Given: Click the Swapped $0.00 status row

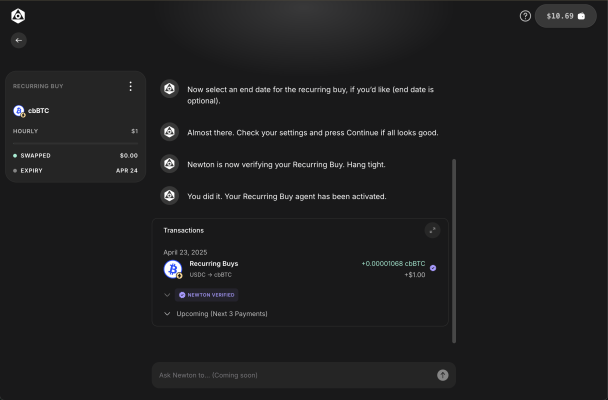Looking at the screenshot, I should click(x=75, y=155).
